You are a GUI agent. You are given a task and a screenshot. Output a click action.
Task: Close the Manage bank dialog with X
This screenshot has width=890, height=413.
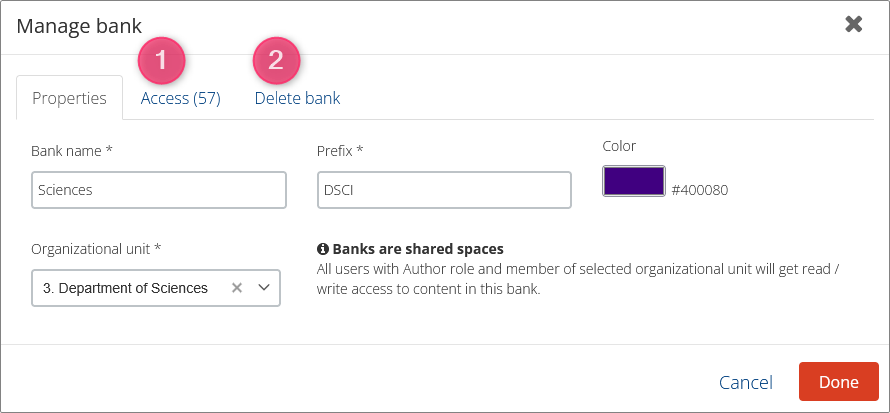(853, 24)
